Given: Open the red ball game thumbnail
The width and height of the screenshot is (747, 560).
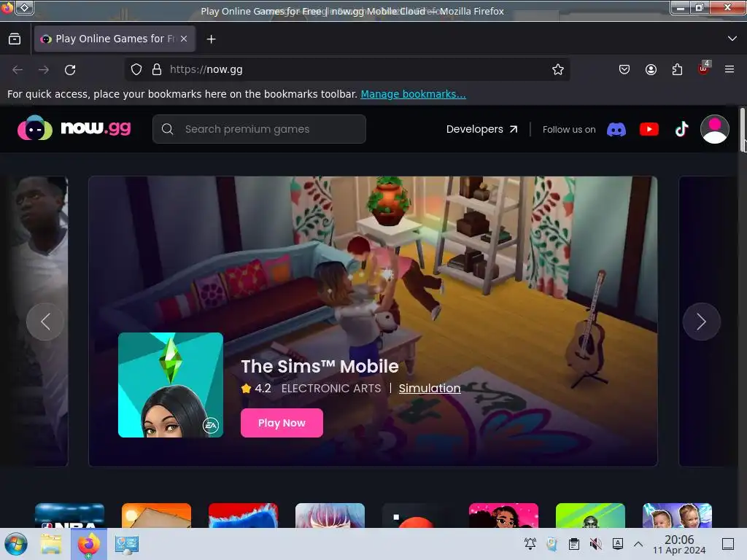Looking at the screenshot, I should (x=417, y=516).
